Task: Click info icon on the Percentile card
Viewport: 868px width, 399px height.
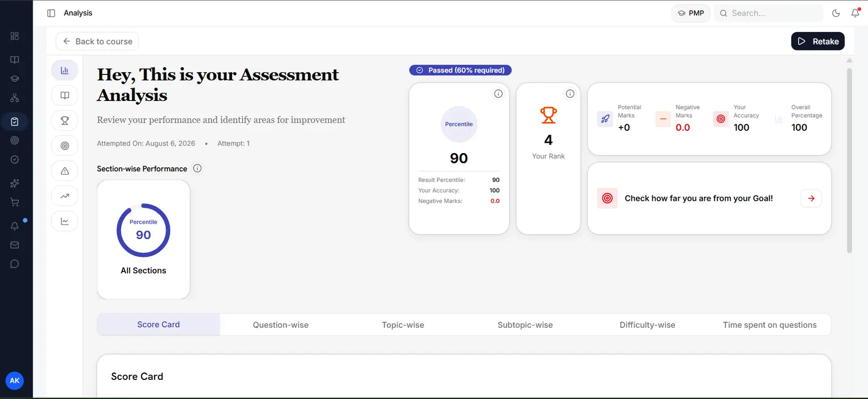Action: pos(498,94)
